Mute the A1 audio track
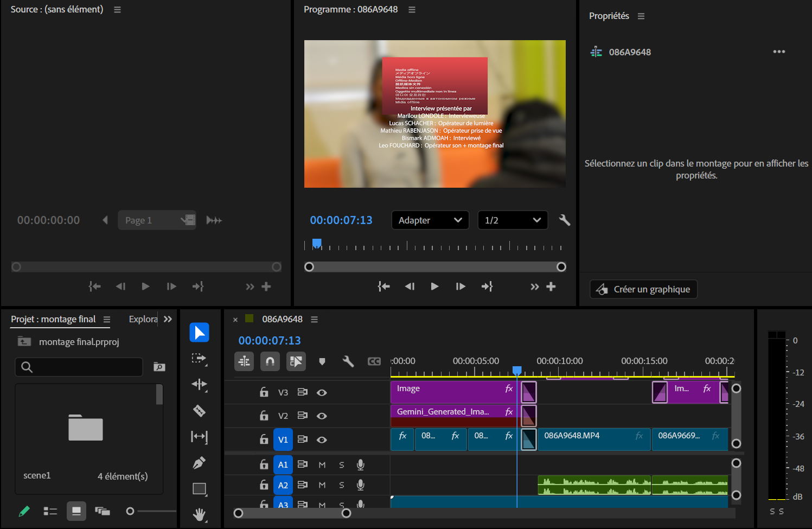The image size is (812, 529). point(322,464)
